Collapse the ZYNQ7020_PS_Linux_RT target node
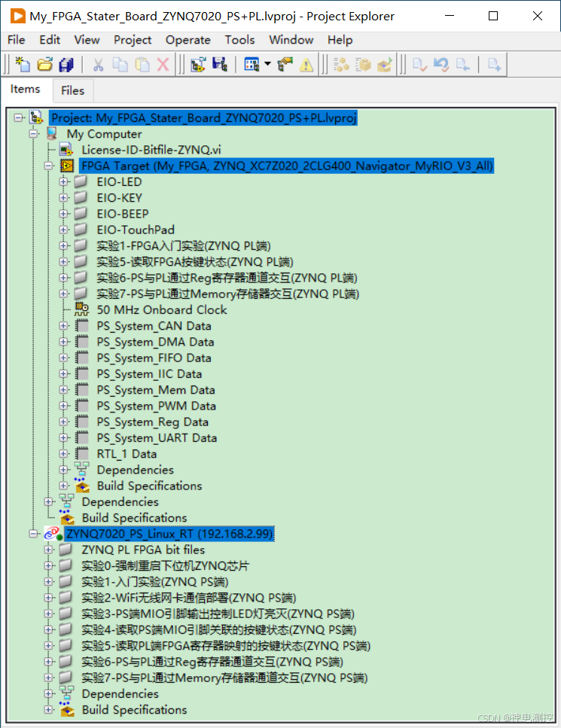 coord(33,534)
